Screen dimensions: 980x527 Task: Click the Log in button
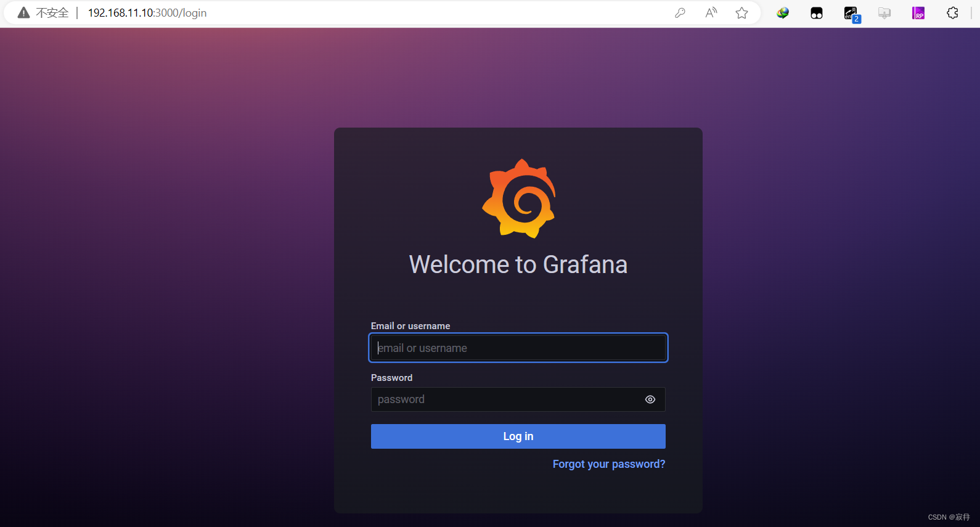tap(518, 436)
